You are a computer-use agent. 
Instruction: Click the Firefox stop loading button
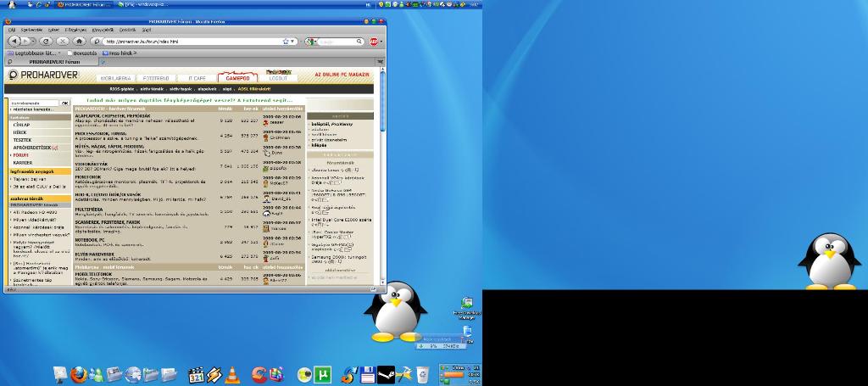point(63,41)
